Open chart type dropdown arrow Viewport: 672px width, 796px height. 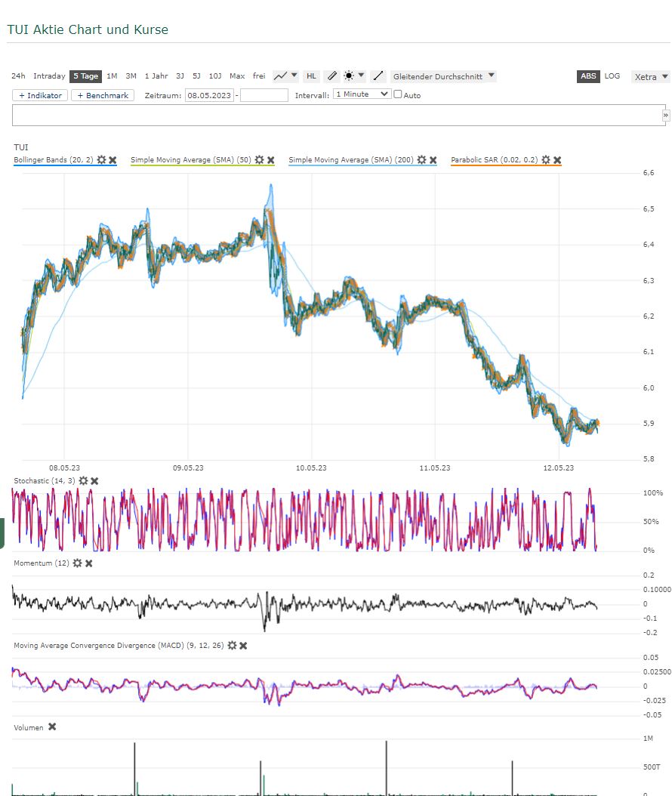coord(294,75)
